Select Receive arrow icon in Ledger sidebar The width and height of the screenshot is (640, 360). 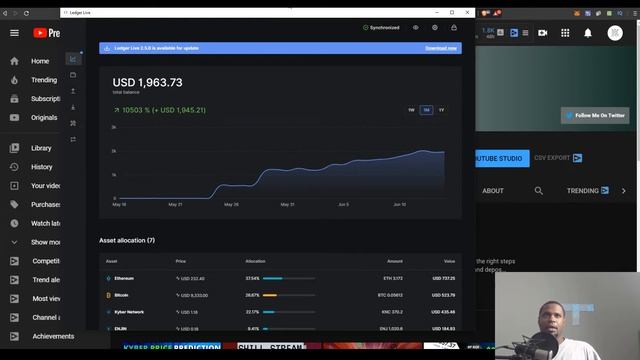coord(73,107)
